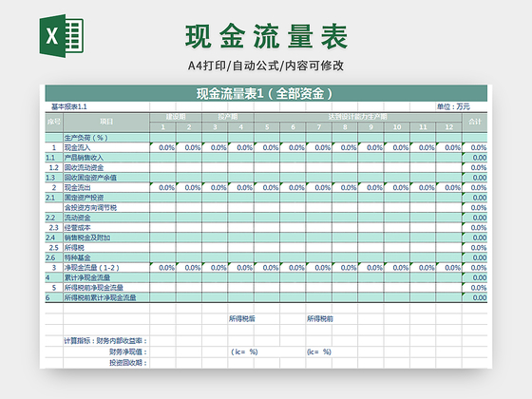Select the 现金流出 value under column 12

point(452,188)
